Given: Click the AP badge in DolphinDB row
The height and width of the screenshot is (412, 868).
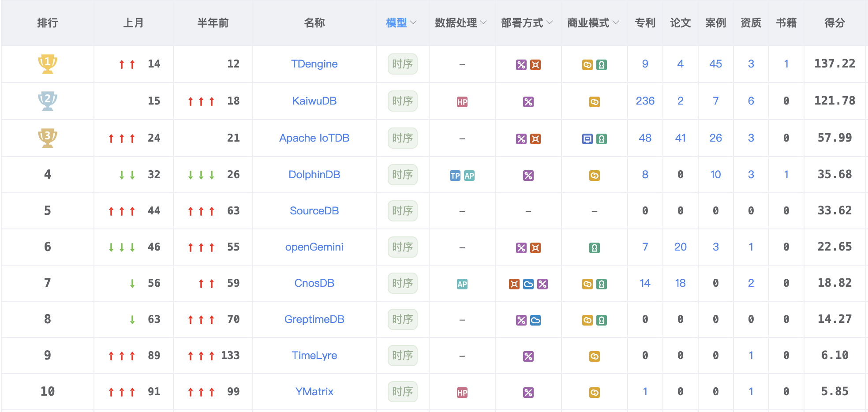Looking at the screenshot, I should [469, 176].
